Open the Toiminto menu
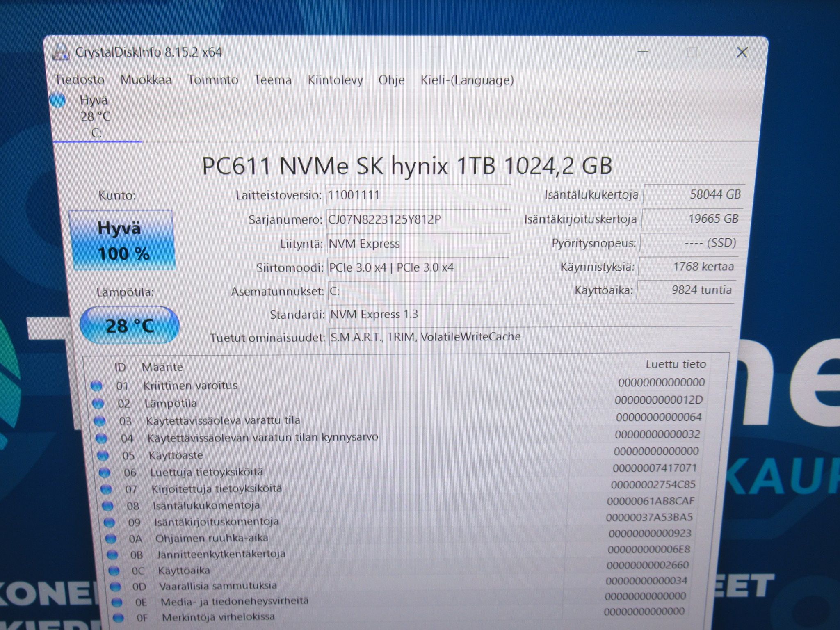The image size is (840, 630). coord(213,80)
